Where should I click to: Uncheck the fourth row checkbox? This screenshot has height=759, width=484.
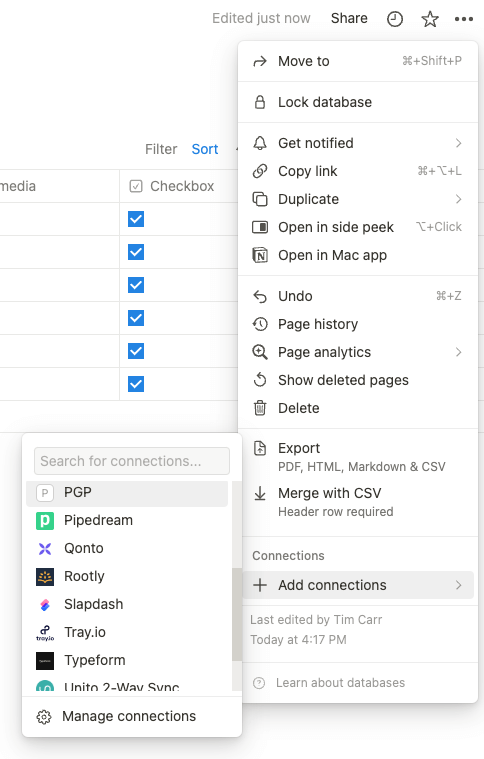136,318
